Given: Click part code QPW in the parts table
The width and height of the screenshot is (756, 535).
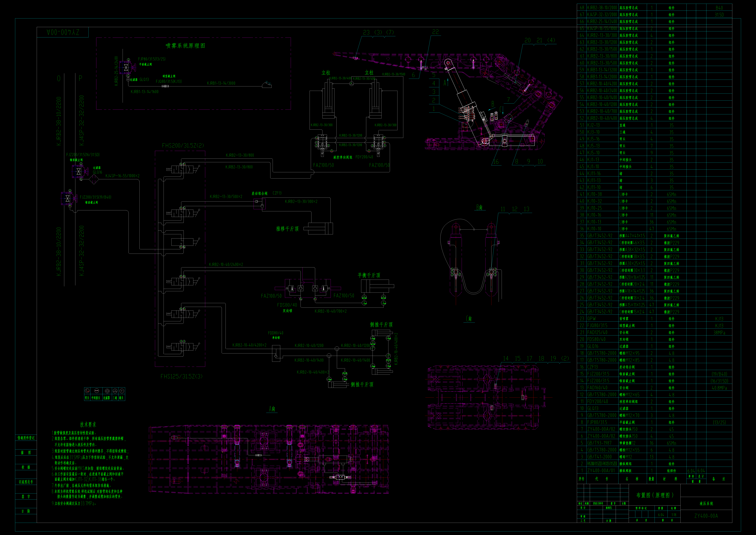Looking at the screenshot, I should coord(592,319).
